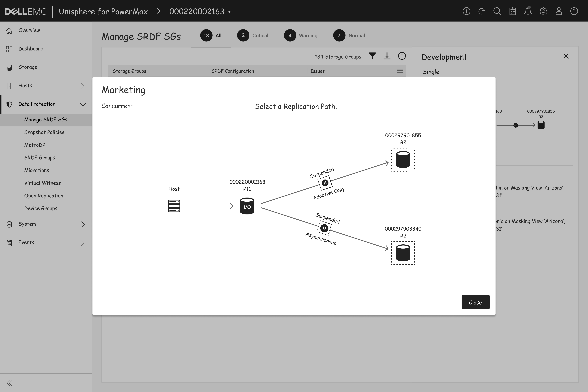This screenshot has width=588, height=392.
Task: Click the suspended Asynchronous pause icon
Action: (x=324, y=228)
